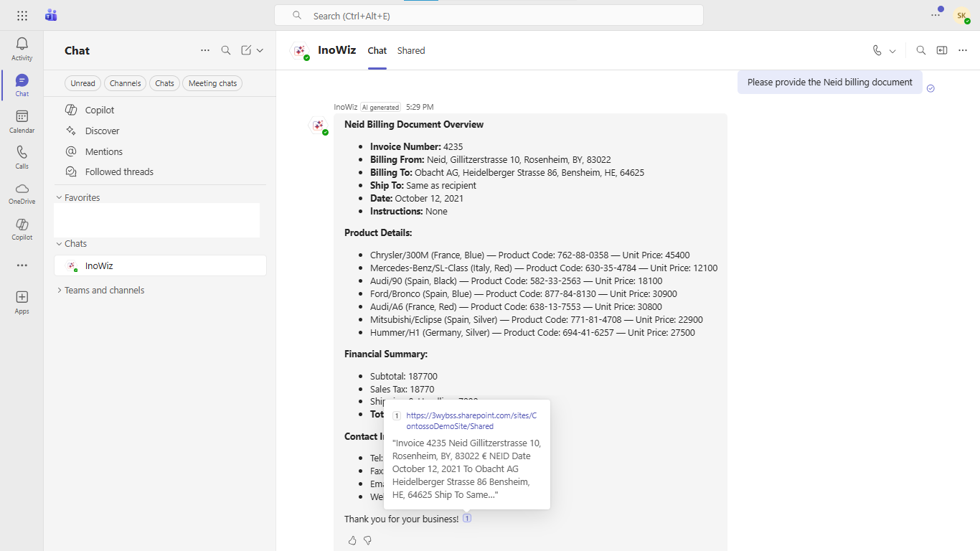Viewport: 980px width, 551px height.
Task: Click the main search bar
Action: (489, 14)
